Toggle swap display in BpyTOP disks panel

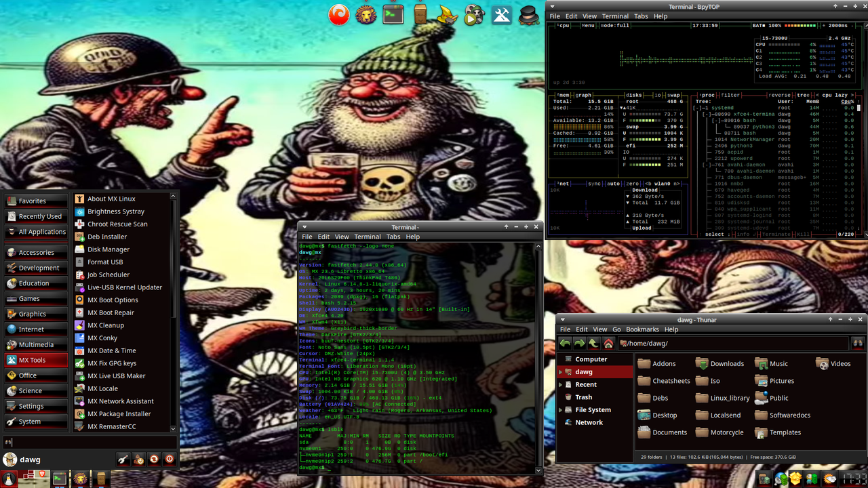pyautogui.click(x=675, y=96)
